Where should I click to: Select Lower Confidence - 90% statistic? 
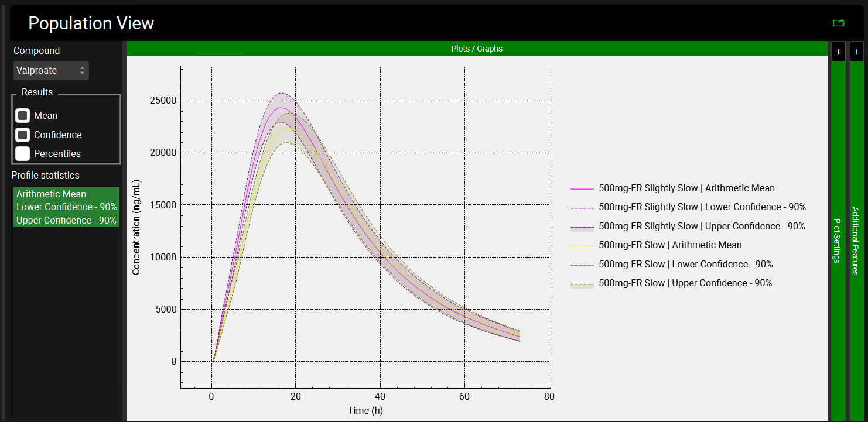(67, 207)
